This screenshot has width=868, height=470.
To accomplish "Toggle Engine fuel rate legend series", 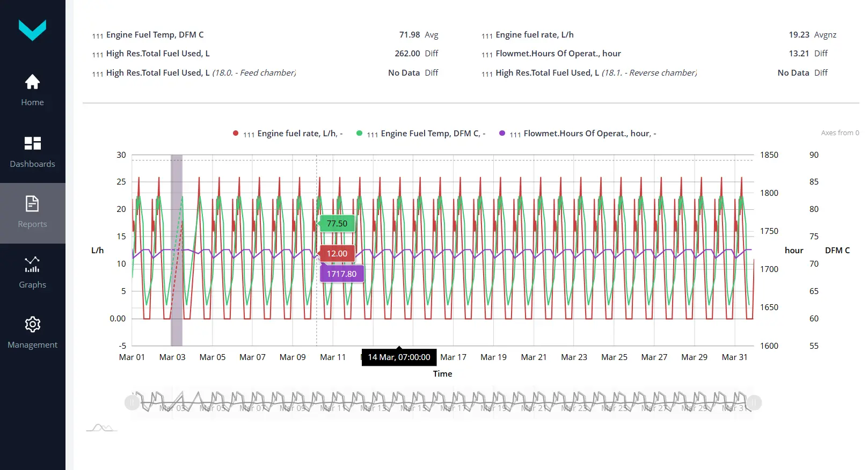I will (x=288, y=134).
